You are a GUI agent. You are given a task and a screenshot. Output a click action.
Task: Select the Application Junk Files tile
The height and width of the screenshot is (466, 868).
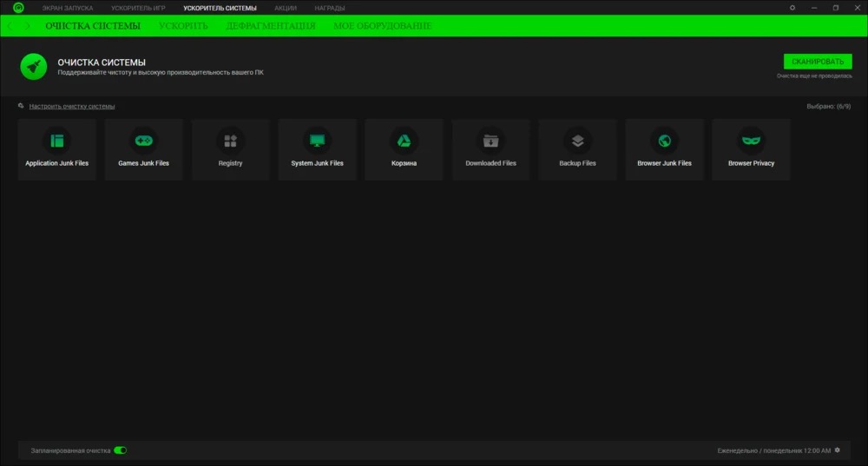click(x=57, y=149)
